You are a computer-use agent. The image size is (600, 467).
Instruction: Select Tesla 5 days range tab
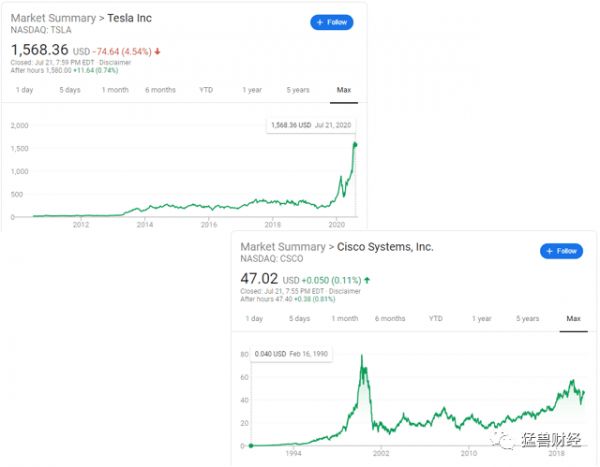tap(69, 90)
